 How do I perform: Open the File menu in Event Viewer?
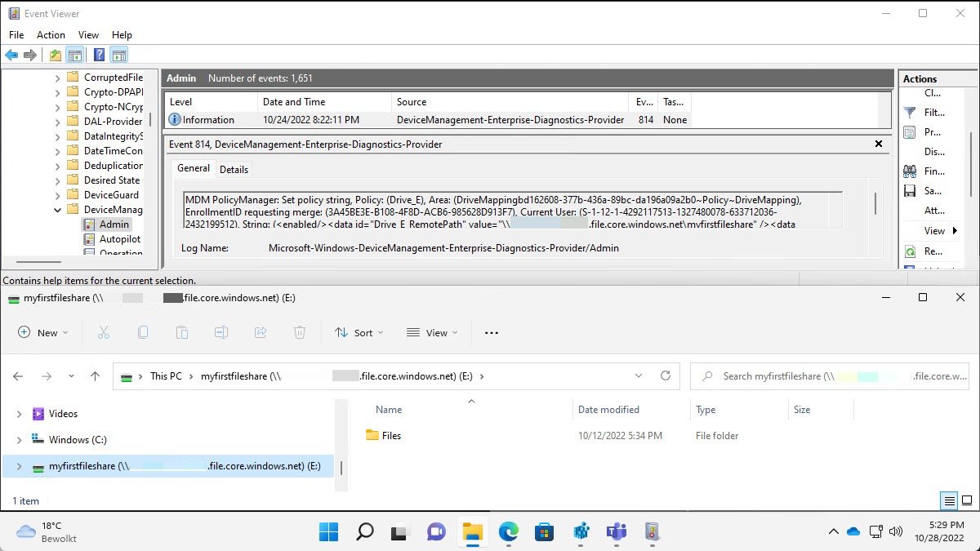pos(16,35)
